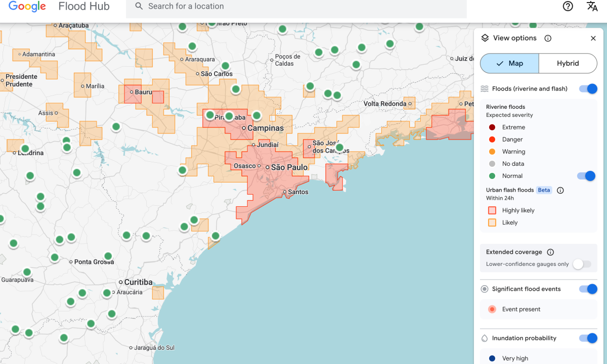
Task: Open the info icon next to View options
Action: [x=548, y=38]
